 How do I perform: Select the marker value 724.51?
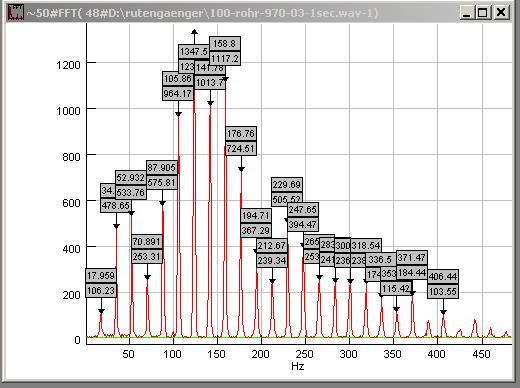click(x=241, y=148)
